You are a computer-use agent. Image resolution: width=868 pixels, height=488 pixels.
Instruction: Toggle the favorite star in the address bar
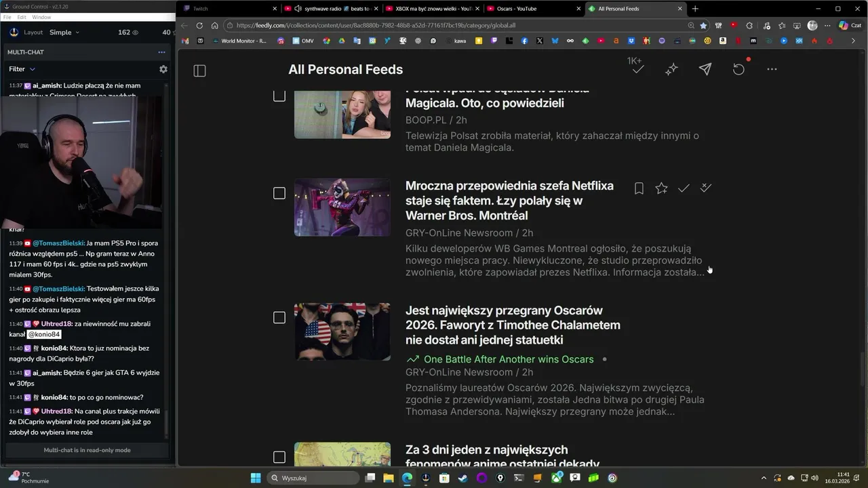pos(703,26)
